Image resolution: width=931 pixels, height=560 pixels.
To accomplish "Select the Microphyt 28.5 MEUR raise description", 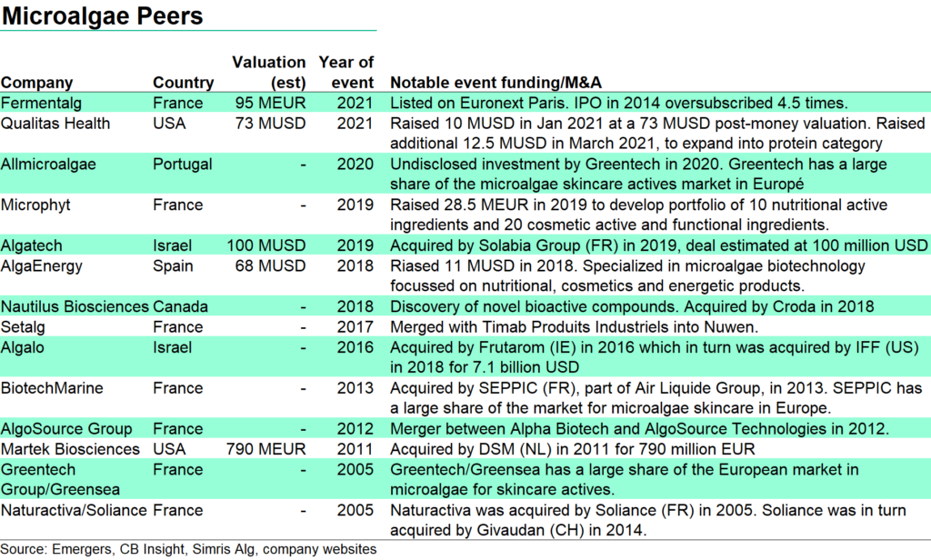I will point(639,215).
